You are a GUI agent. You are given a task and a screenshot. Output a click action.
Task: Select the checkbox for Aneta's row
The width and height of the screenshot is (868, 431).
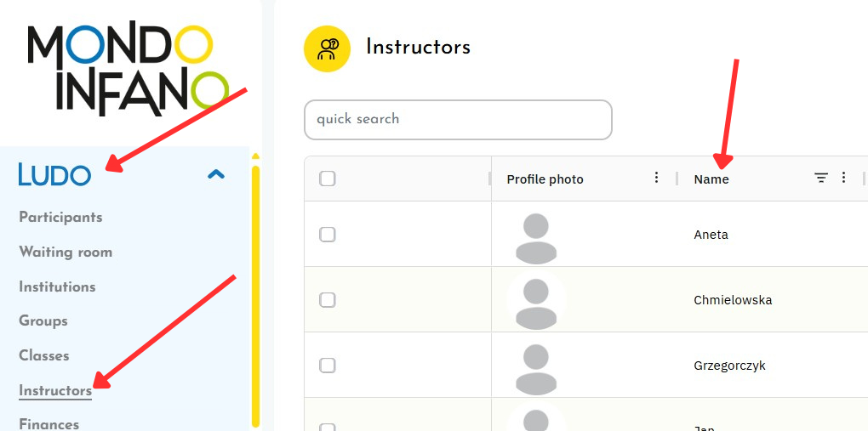[x=328, y=235]
